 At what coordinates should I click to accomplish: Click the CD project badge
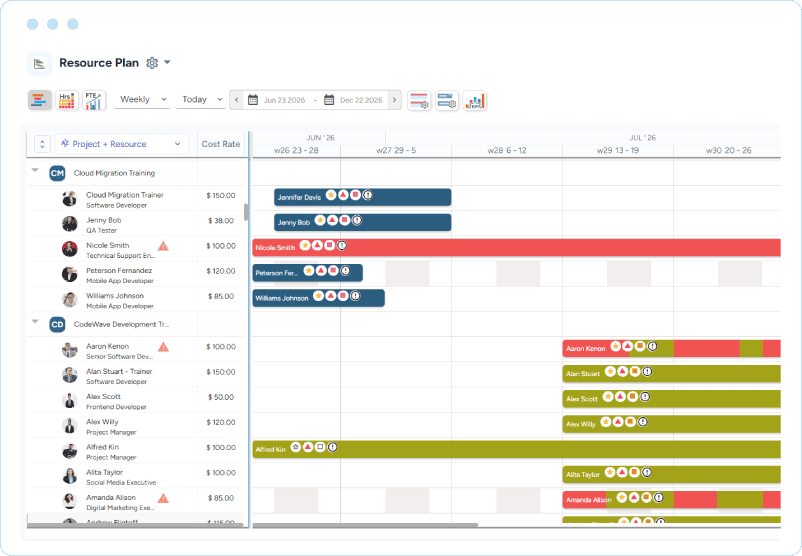[57, 324]
